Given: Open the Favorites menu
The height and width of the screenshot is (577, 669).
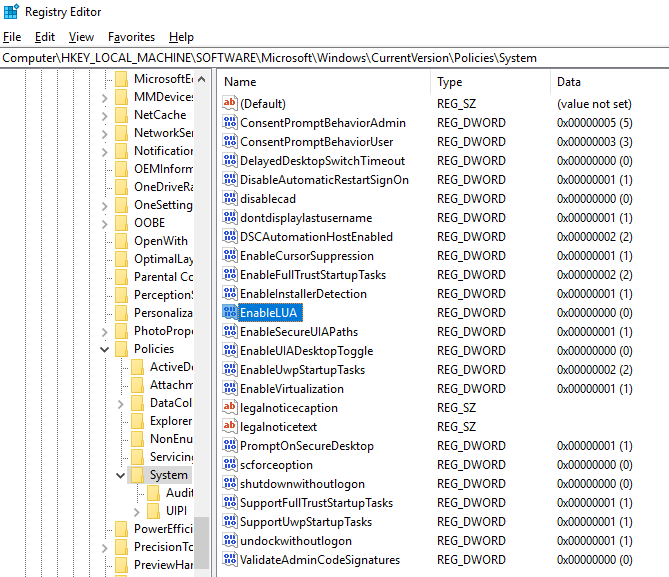Looking at the screenshot, I should pyautogui.click(x=131, y=37).
